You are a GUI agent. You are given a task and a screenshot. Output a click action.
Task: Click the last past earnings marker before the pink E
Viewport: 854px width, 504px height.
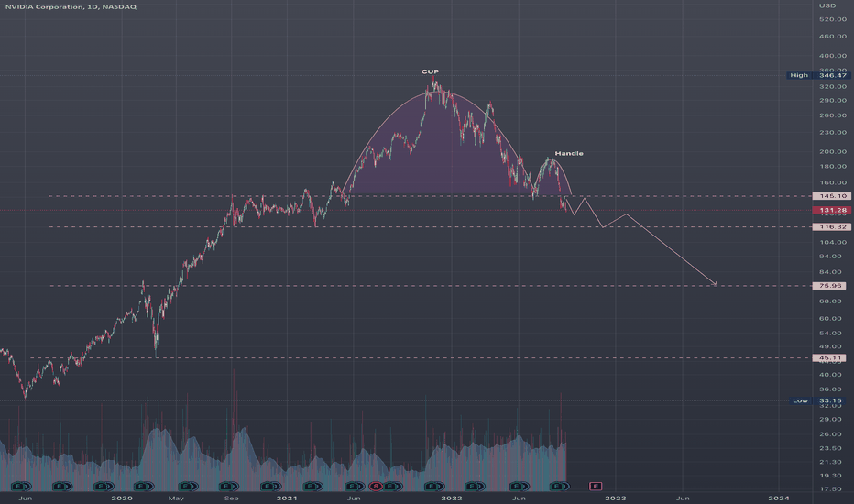pyautogui.click(x=558, y=486)
